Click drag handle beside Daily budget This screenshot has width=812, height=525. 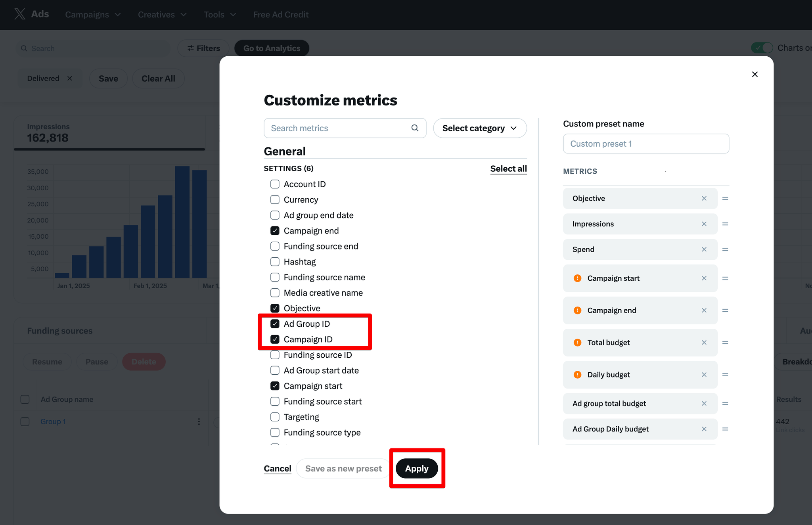pyautogui.click(x=725, y=375)
